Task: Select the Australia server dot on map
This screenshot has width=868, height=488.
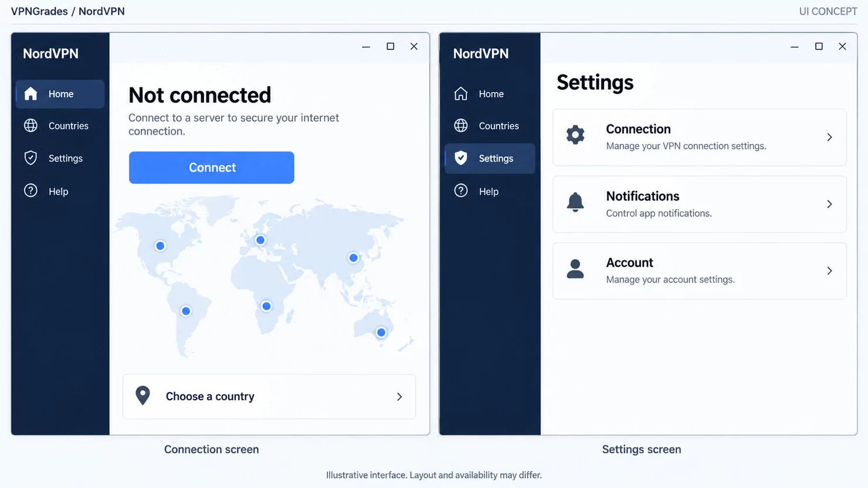Action: [x=381, y=333]
